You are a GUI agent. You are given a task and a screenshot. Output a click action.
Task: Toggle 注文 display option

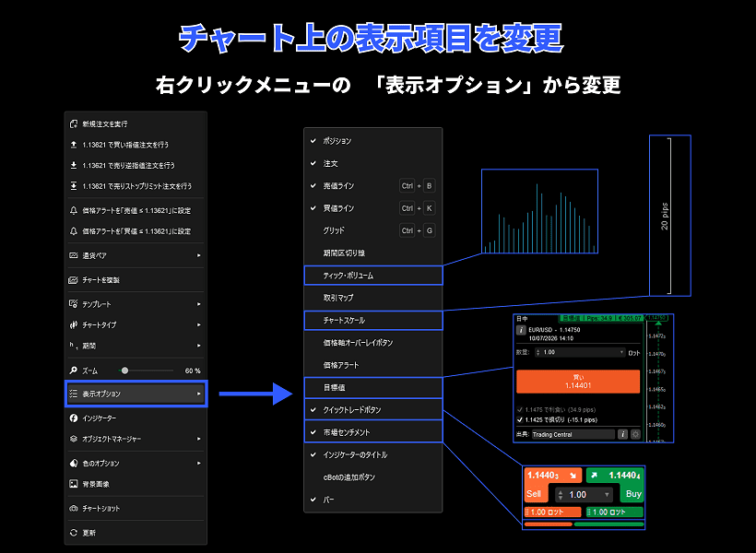tap(373, 163)
